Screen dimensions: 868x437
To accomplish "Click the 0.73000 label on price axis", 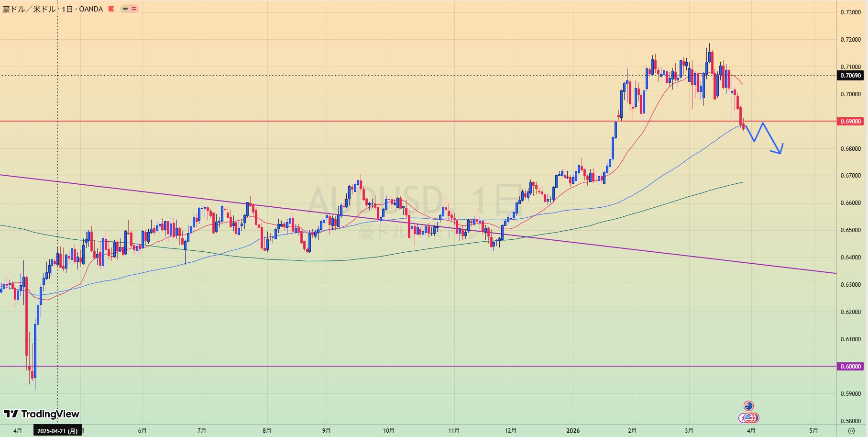I will [851, 12].
